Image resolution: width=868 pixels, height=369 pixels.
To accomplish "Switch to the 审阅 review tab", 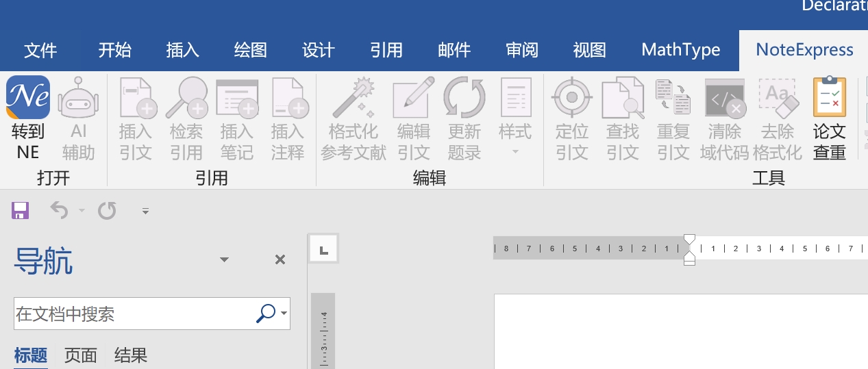I will pos(521,50).
